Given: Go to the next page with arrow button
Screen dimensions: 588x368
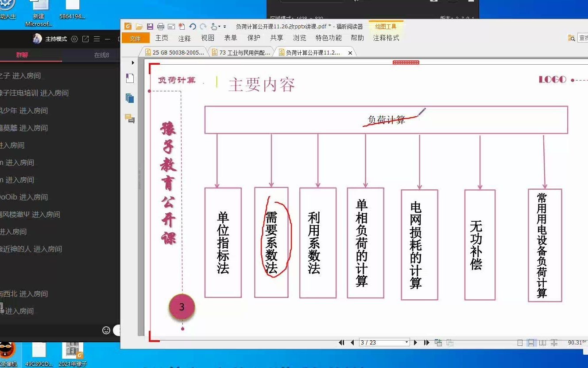Looking at the screenshot, I should pos(415,342).
